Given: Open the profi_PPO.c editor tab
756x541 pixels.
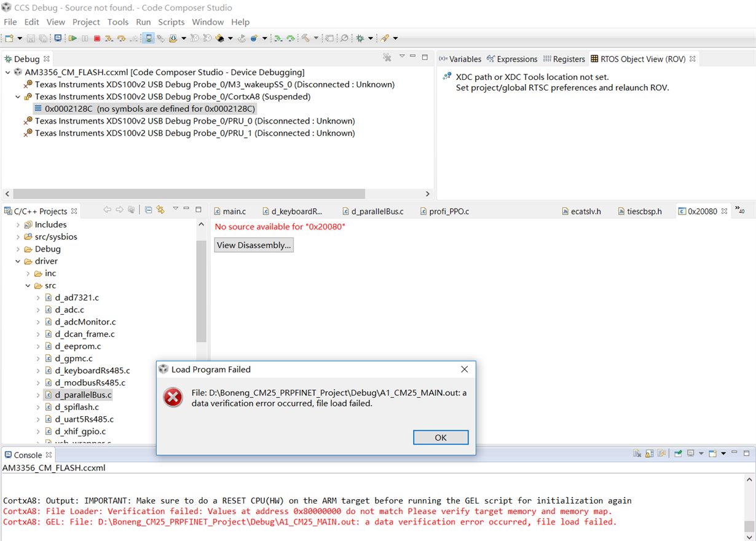Looking at the screenshot, I should click(x=444, y=211).
